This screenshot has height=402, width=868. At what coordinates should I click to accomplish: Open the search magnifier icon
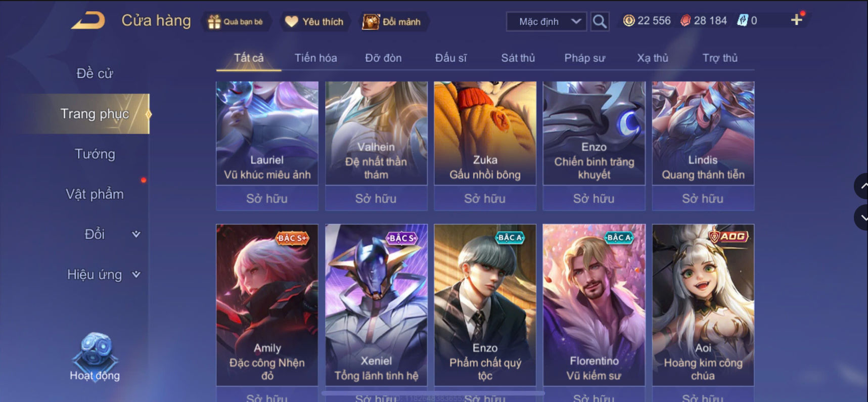pos(600,21)
